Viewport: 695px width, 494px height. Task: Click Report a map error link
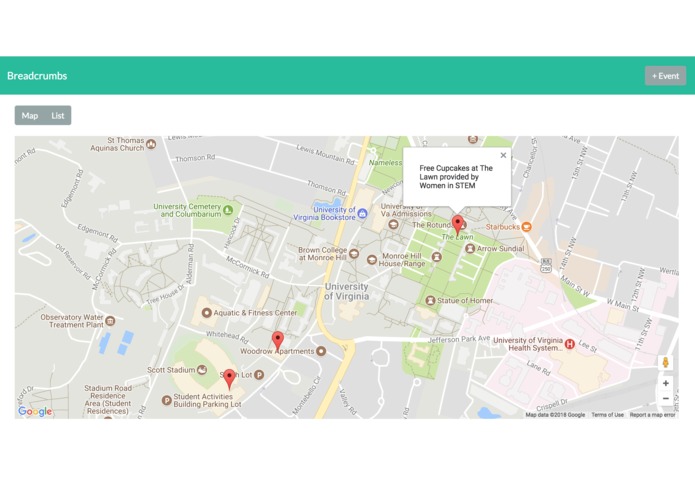pos(652,415)
